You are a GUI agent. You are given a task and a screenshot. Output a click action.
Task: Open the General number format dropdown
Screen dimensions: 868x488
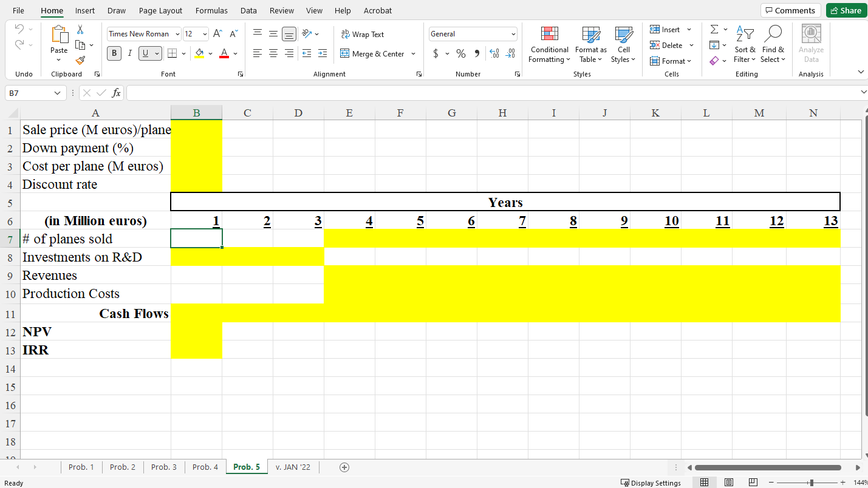point(513,34)
